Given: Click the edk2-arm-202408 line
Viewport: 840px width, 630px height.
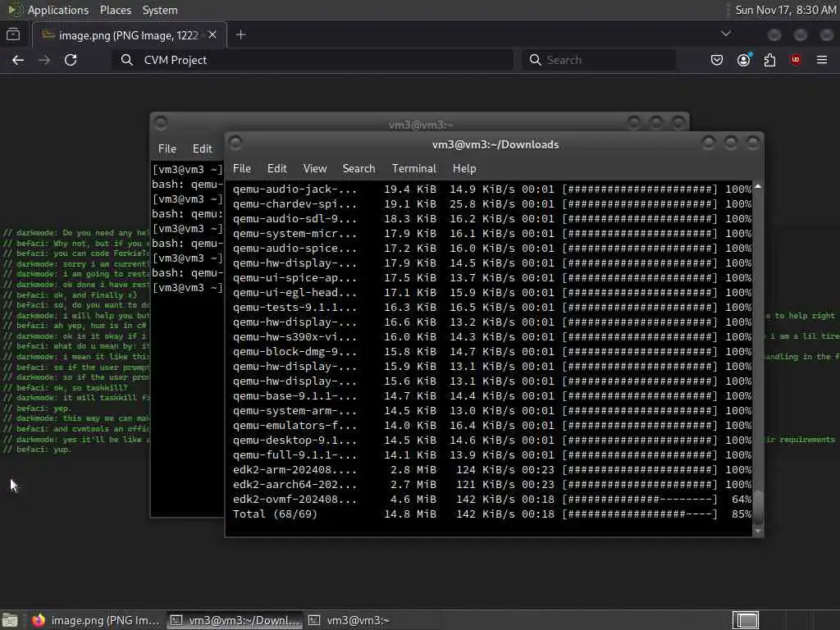Looking at the screenshot, I should click(492, 470).
